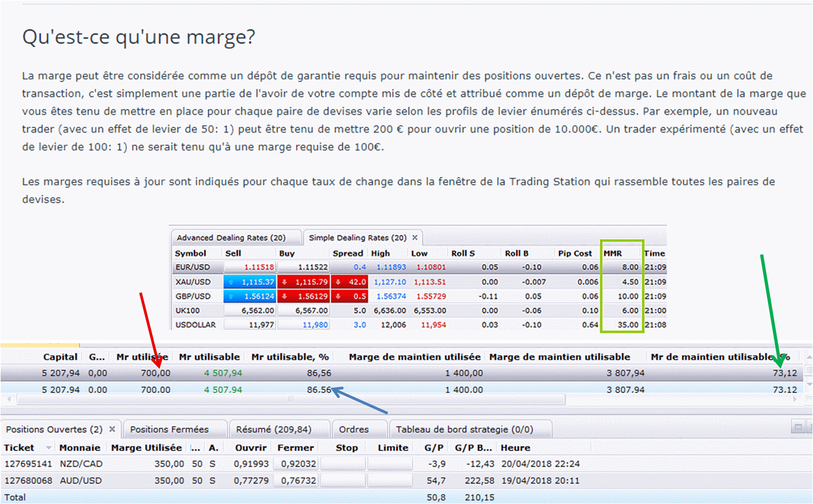Click the Sell column header
This screenshot has height=504, width=813.
click(233, 253)
